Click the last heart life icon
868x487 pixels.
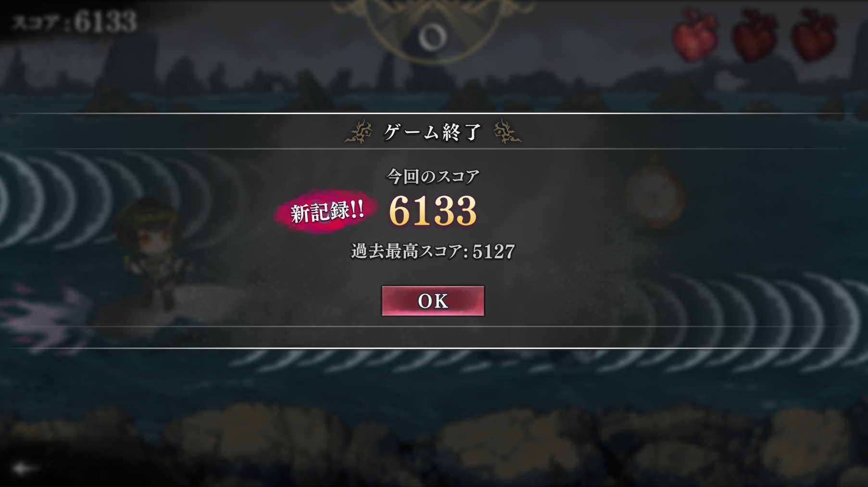pos(815,35)
